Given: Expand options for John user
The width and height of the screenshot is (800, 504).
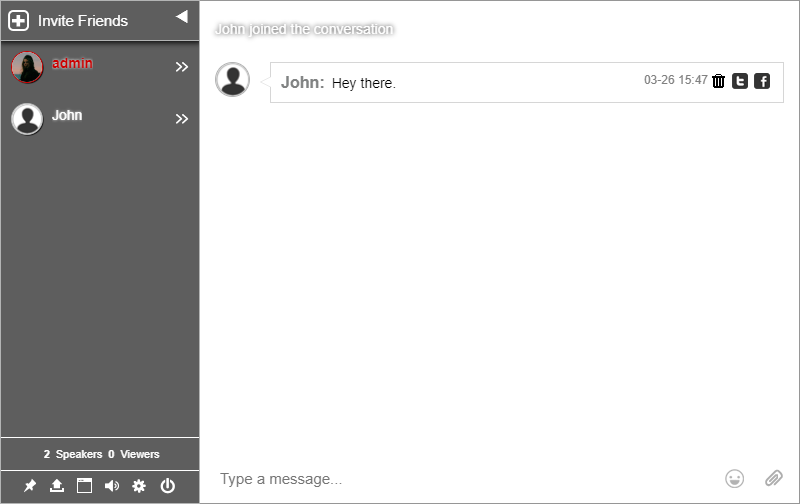Looking at the screenshot, I should pos(182,119).
